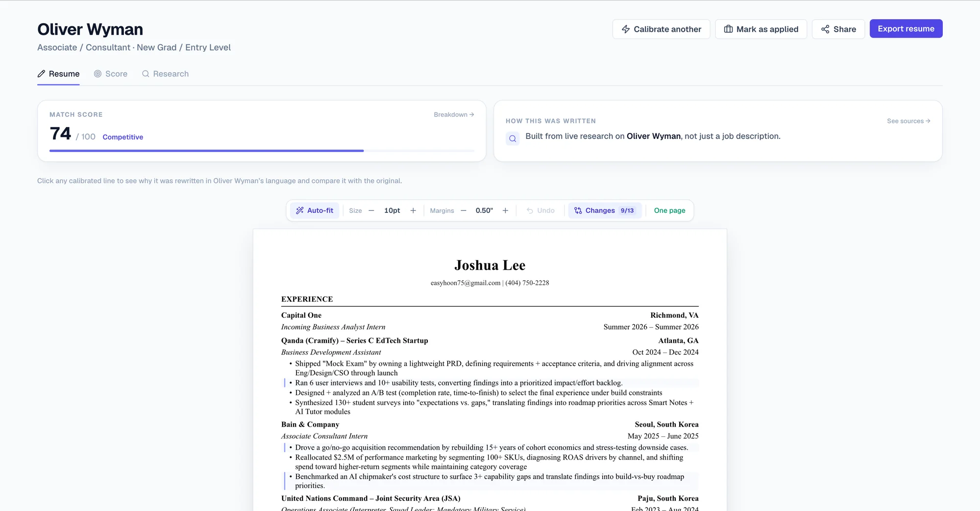Viewport: 980px width, 511px height.
Task: Click the email and phone contact line
Action: (490, 282)
